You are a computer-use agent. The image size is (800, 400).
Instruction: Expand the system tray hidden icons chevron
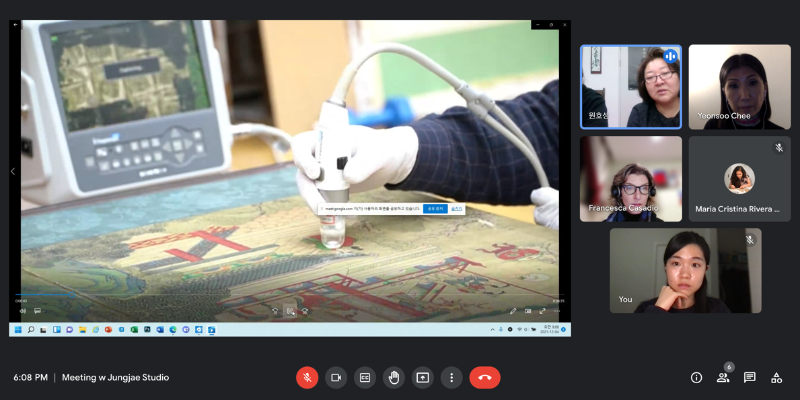(x=492, y=330)
